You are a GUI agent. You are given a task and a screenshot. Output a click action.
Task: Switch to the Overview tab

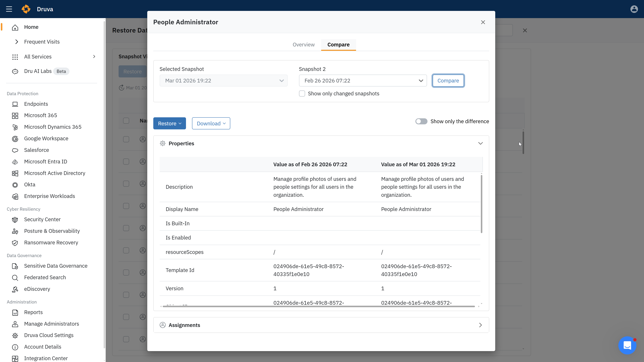point(304,44)
